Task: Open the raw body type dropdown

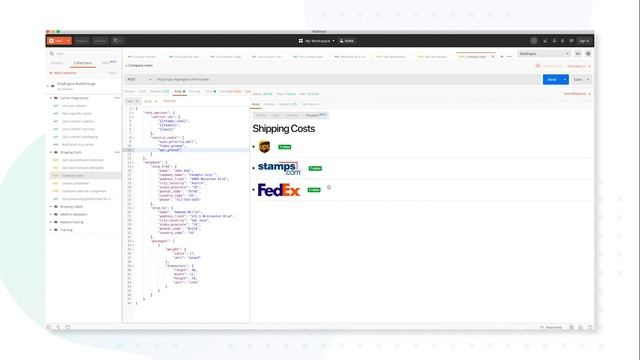Action: [x=132, y=101]
